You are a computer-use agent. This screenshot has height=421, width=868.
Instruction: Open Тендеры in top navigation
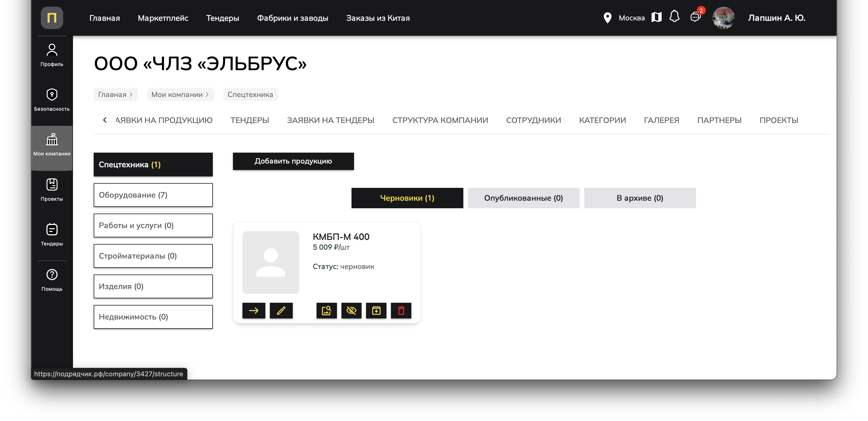223,18
